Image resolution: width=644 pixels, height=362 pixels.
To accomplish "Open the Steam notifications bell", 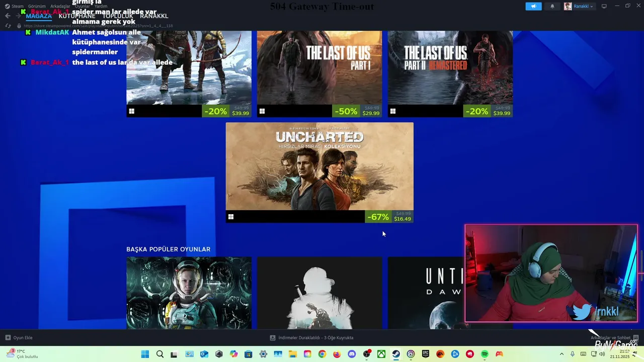I will tap(552, 6).
